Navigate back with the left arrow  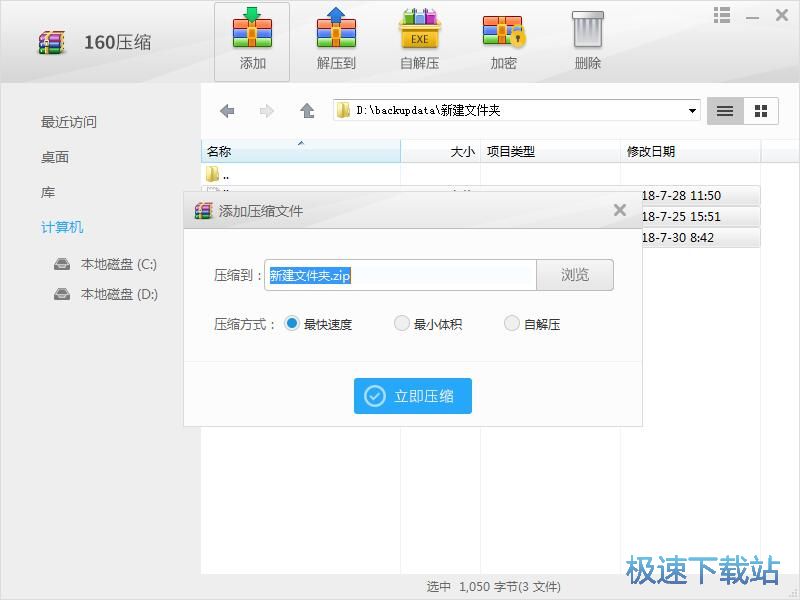[x=227, y=111]
